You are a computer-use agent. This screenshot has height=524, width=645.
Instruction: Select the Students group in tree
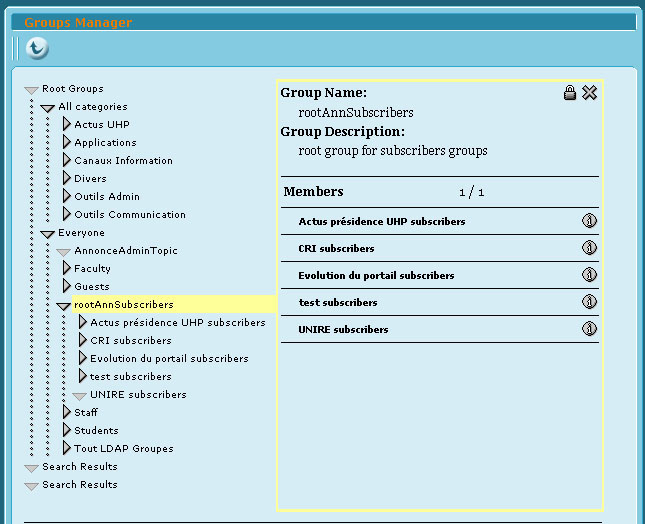(96, 431)
